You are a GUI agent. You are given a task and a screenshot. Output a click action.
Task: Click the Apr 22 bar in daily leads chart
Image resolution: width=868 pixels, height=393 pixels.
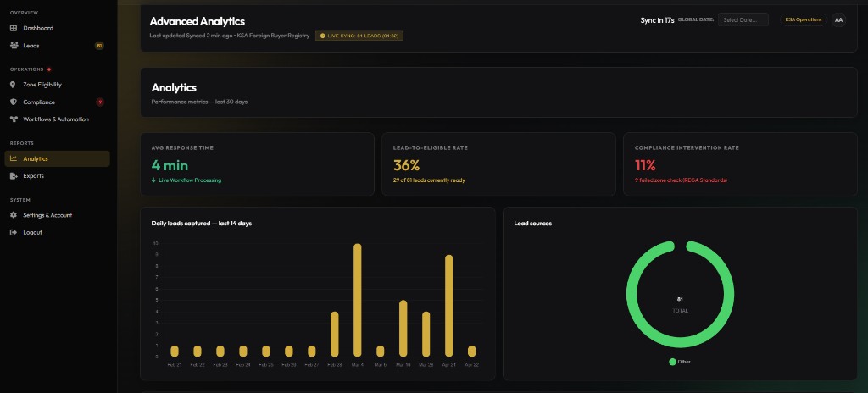tap(471, 351)
